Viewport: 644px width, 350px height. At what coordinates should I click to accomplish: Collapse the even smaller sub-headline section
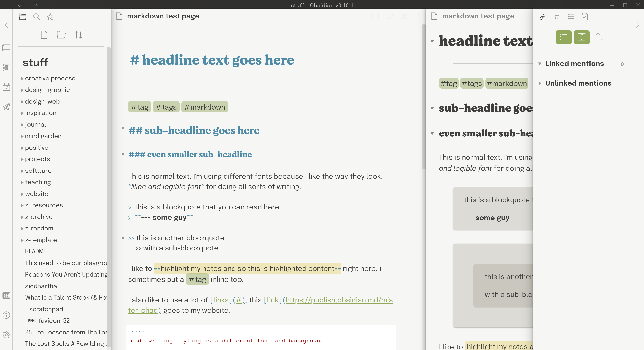(x=123, y=154)
